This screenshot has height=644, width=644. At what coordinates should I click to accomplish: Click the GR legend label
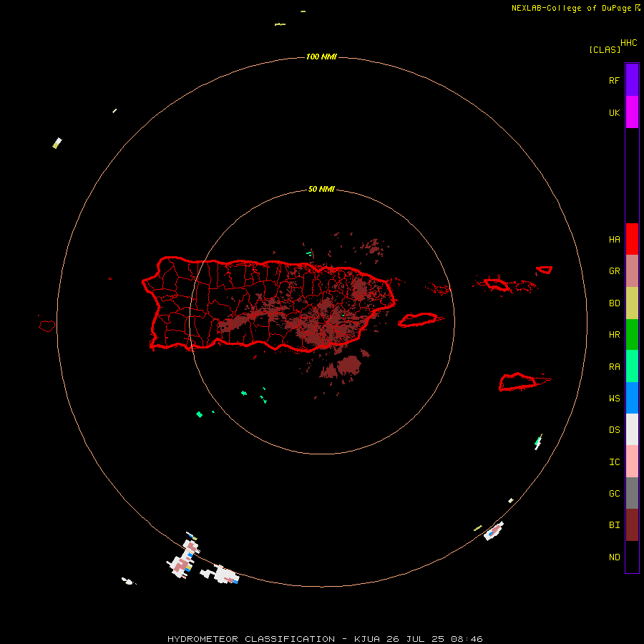tap(614, 271)
